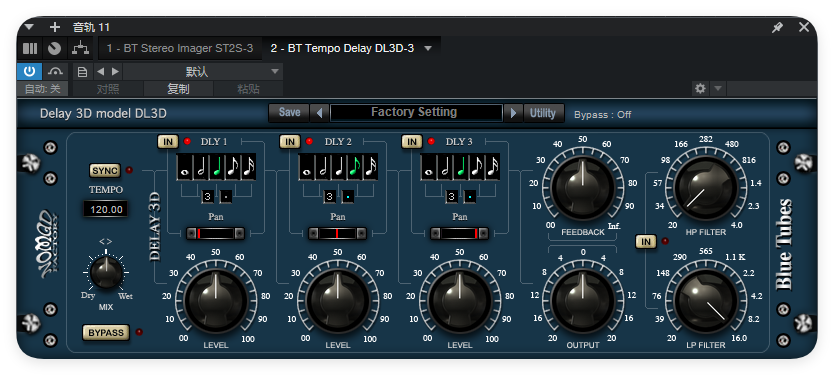Save the current plugin preset
The image size is (834, 375).
[289, 112]
